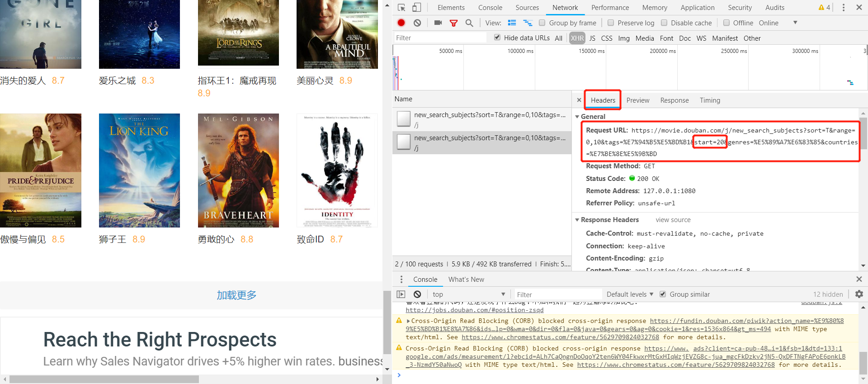This screenshot has height=384, width=868.
Task: Click the first CORB warning triangle icon
Action: [399, 321]
